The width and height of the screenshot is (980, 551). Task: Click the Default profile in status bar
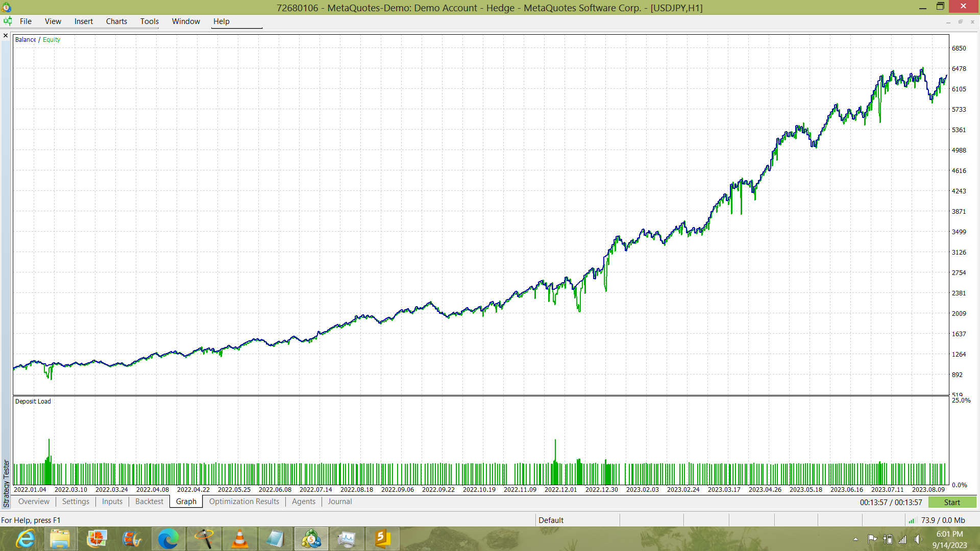tap(551, 520)
